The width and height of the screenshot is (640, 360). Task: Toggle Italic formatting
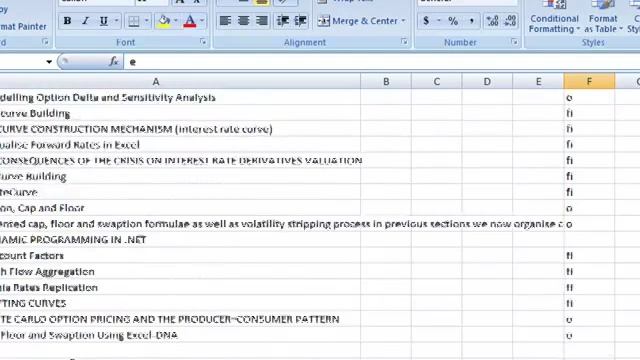(85, 21)
